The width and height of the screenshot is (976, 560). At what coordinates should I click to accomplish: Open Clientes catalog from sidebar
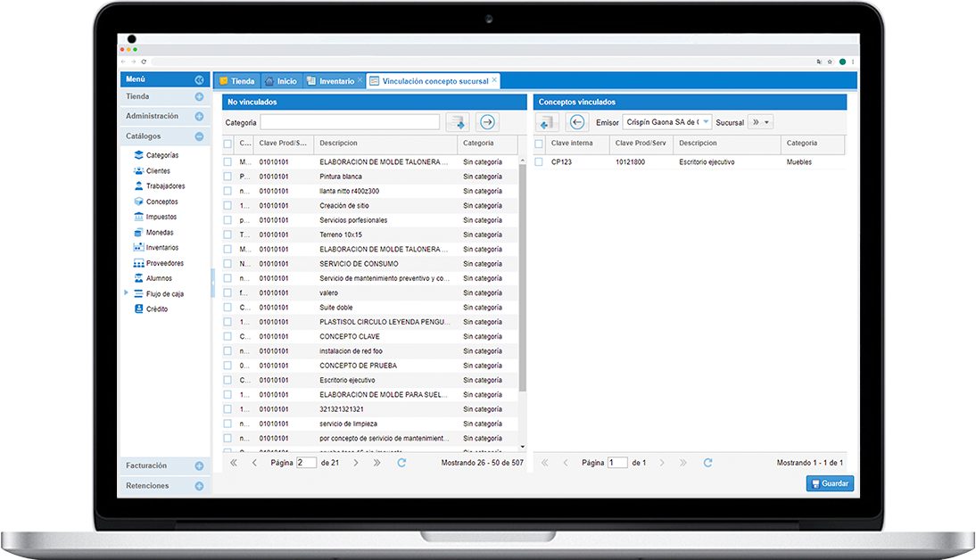(158, 170)
